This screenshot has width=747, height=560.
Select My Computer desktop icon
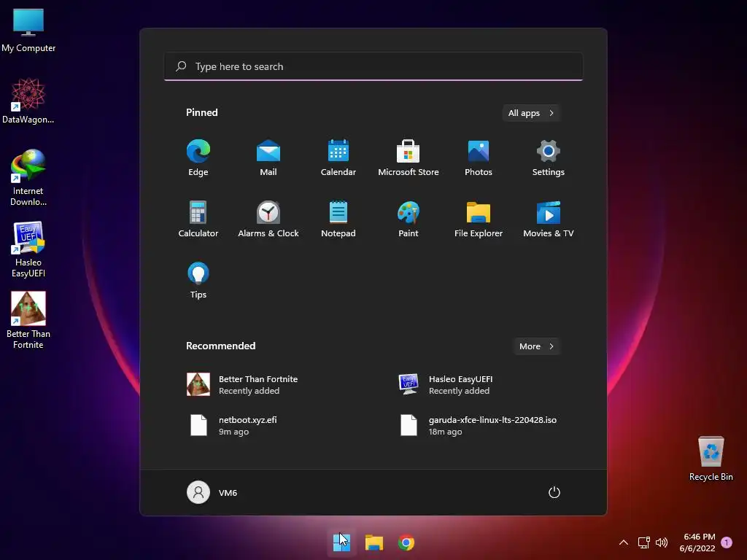click(28, 31)
